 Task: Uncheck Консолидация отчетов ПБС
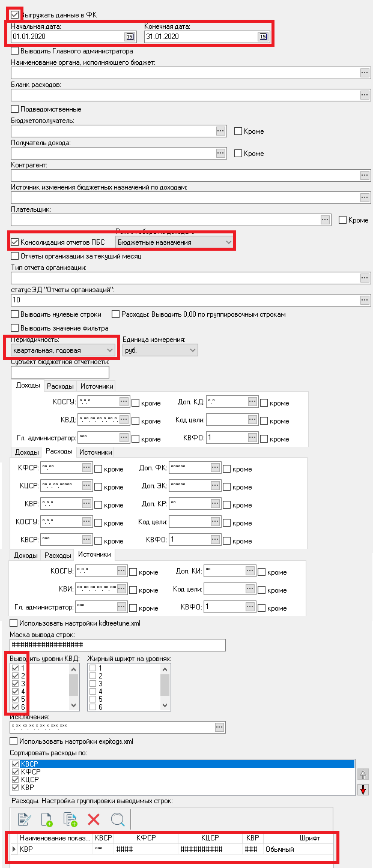[x=15, y=242]
